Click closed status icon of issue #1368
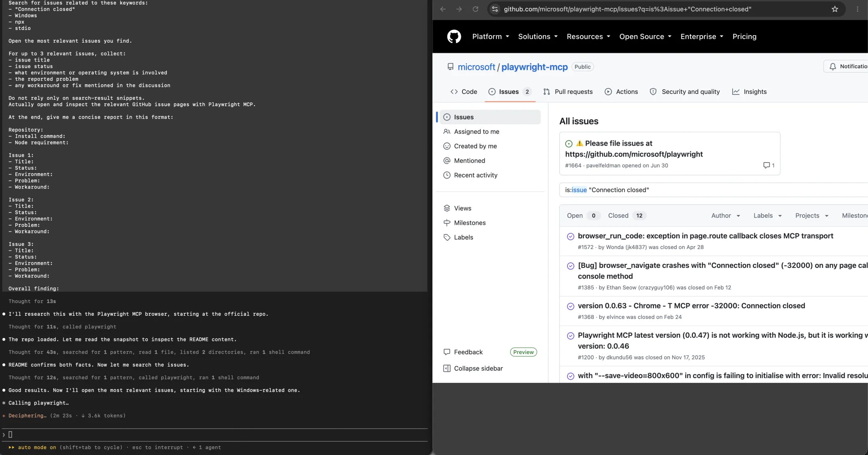 pos(571,306)
